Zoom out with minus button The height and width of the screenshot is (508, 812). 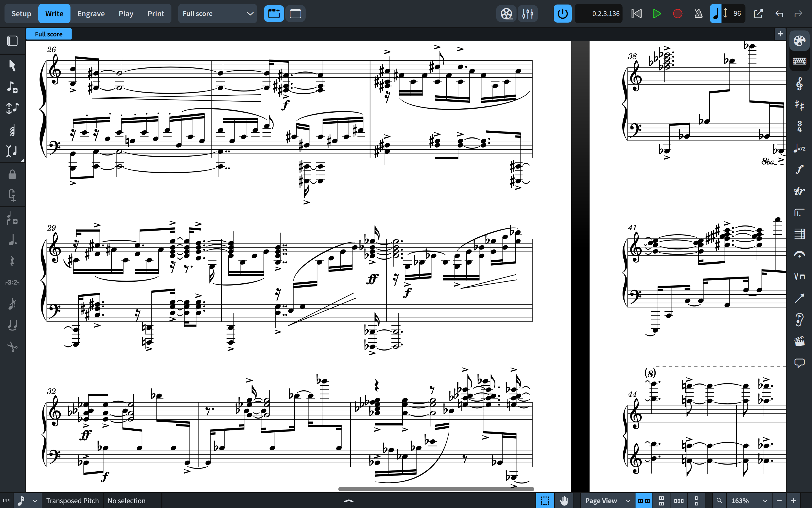tap(779, 501)
